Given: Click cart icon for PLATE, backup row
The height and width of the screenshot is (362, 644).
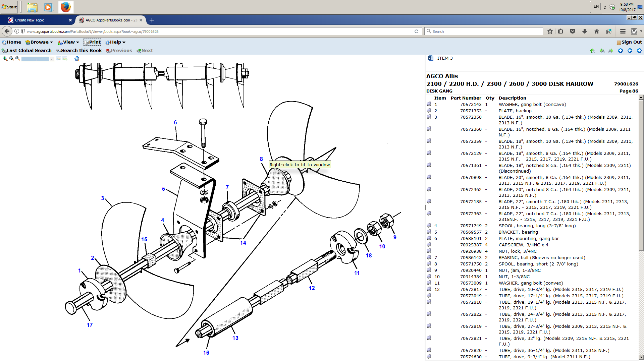Looking at the screenshot, I should pos(429,111).
